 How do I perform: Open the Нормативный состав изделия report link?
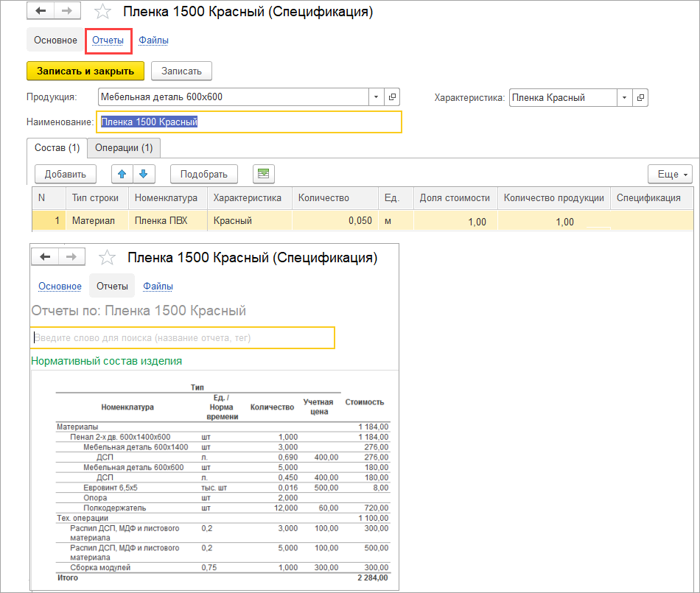point(106,361)
